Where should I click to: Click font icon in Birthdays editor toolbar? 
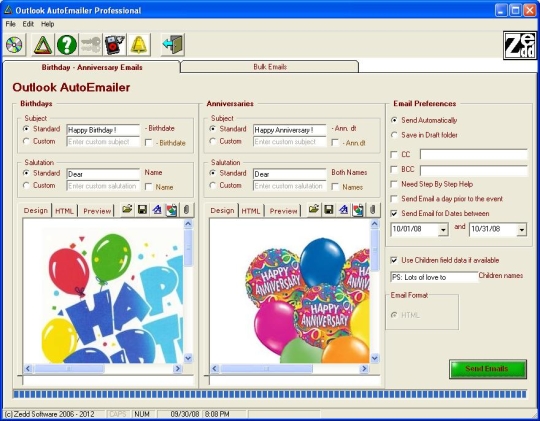[x=157, y=209]
